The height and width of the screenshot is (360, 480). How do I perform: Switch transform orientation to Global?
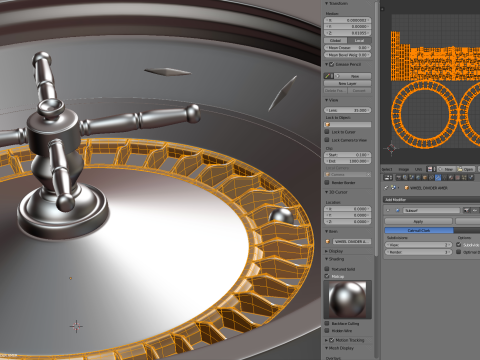(335, 40)
